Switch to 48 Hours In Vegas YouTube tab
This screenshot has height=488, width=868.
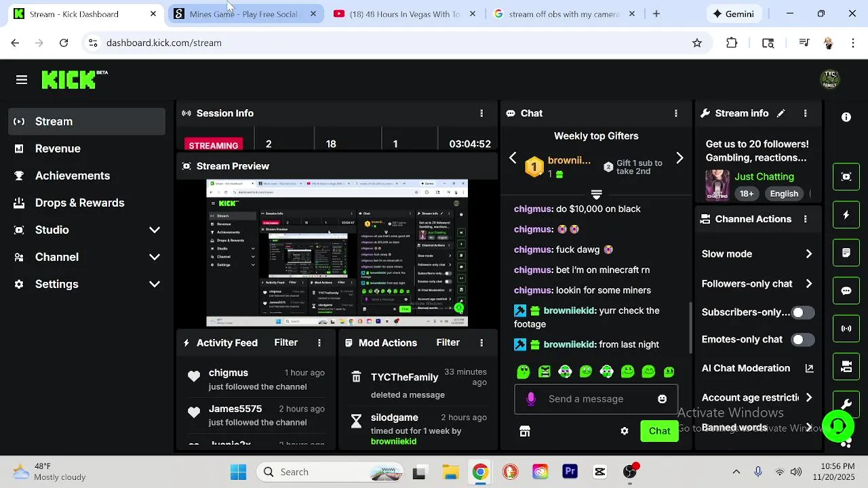click(x=404, y=14)
